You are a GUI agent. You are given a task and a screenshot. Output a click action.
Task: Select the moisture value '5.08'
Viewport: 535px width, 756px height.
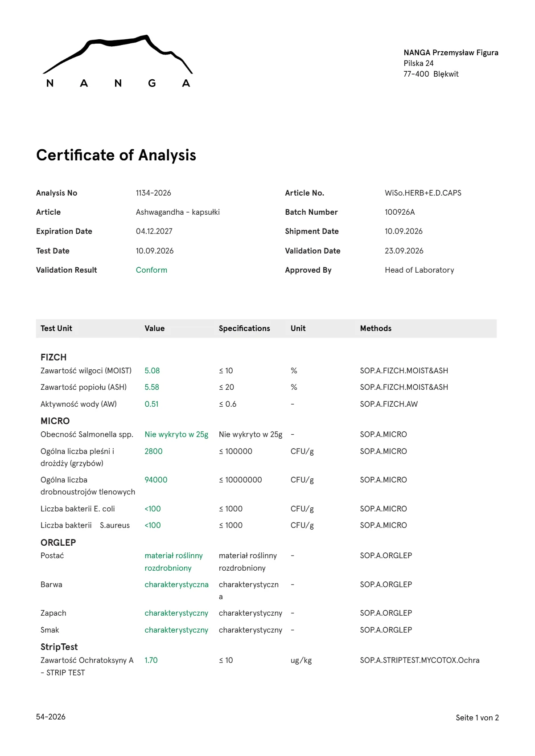152,371
